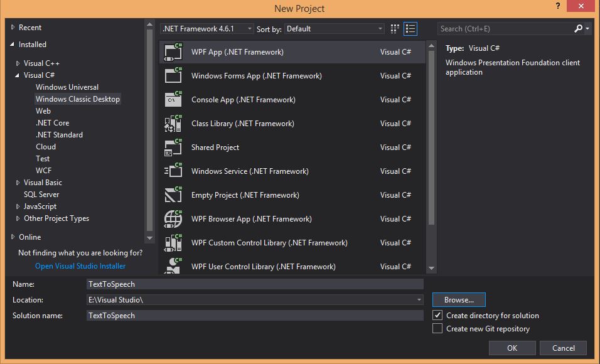The image size is (600, 364).
Task: Select Console App (.NET Framework) text
Action: 244,100
